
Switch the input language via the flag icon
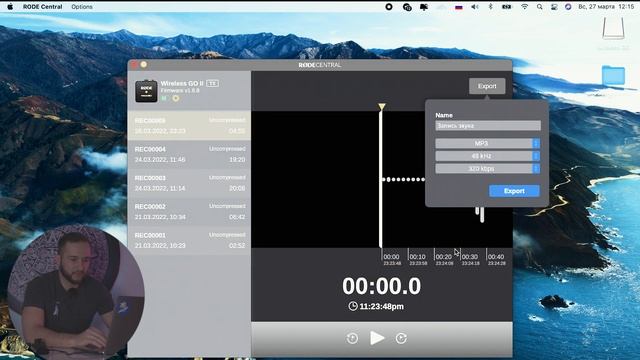click(459, 7)
